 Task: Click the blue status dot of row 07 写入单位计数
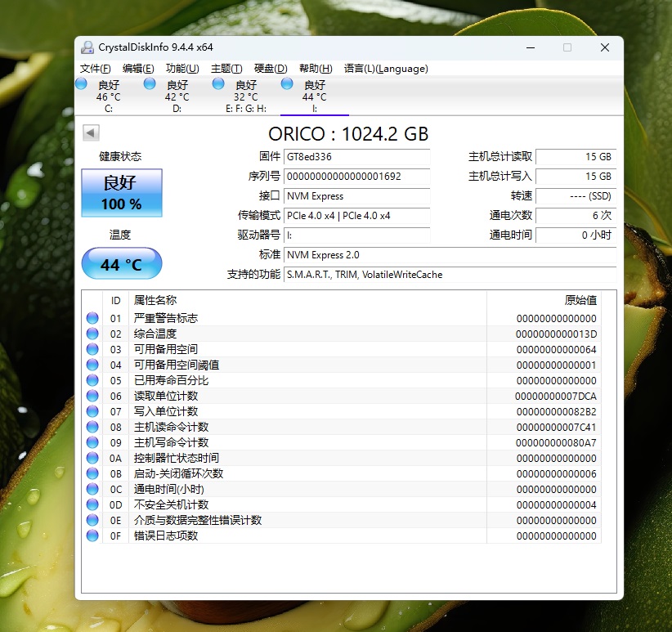click(92, 411)
